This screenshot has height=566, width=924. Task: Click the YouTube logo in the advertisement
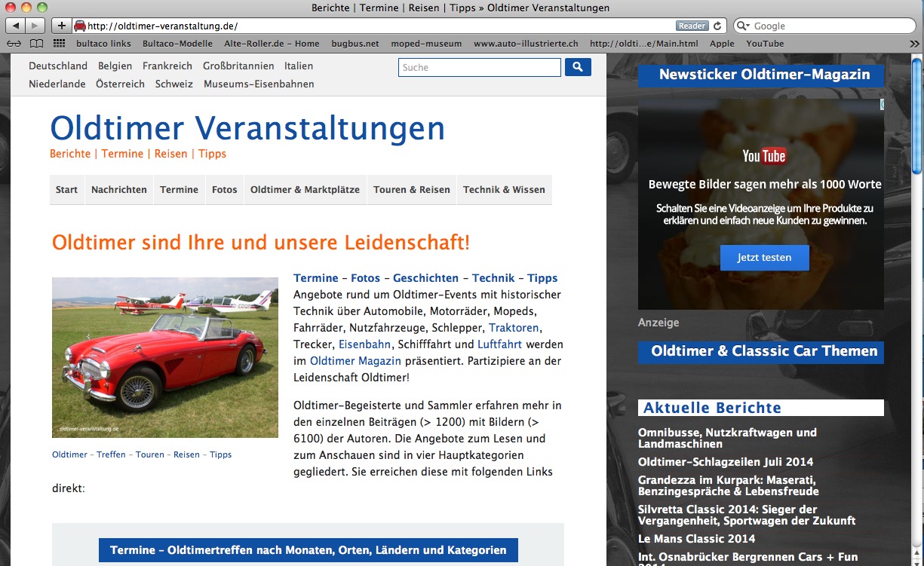tap(764, 156)
